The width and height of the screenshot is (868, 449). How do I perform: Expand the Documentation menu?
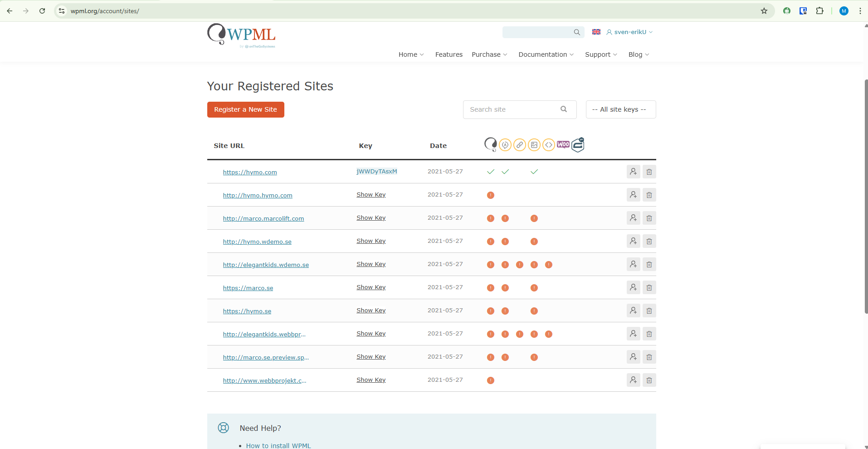click(546, 54)
